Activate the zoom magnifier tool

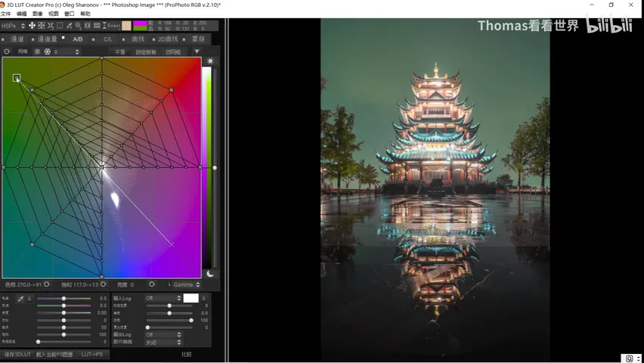[x=78, y=26]
